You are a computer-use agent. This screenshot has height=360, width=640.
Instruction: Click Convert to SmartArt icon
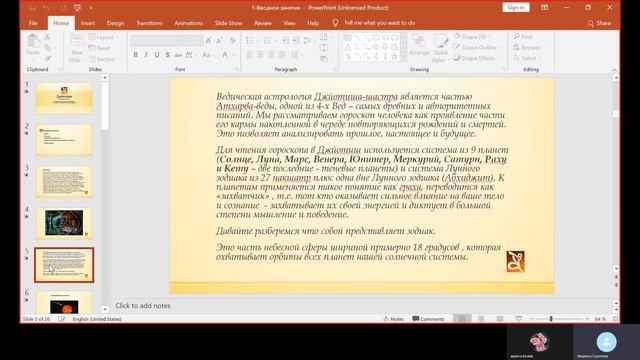[x=325, y=58]
